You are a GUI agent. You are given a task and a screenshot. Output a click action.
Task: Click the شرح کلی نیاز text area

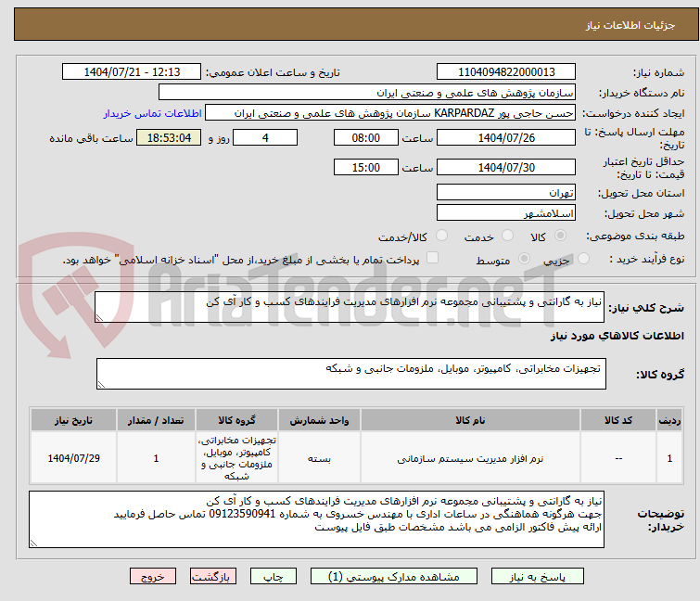coord(350,307)
